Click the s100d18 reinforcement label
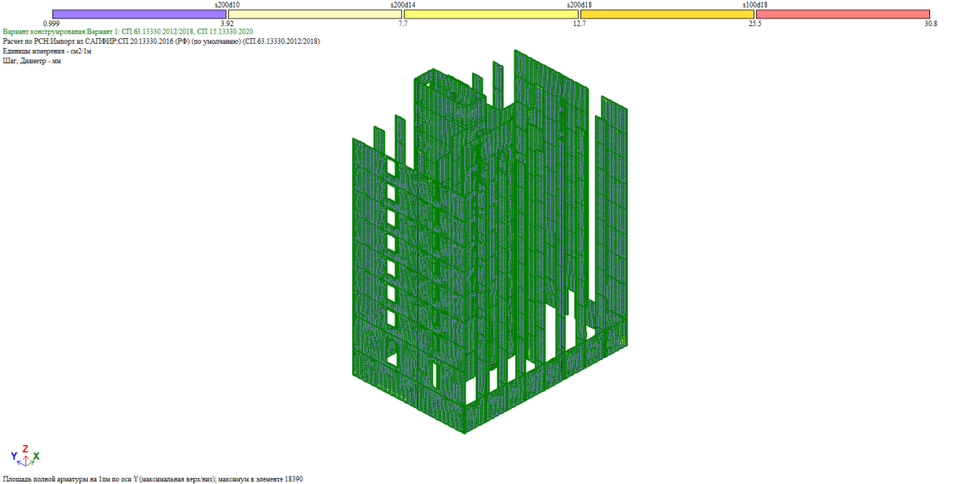The width and height of the screenshot is (980, 484). point(754,5)
